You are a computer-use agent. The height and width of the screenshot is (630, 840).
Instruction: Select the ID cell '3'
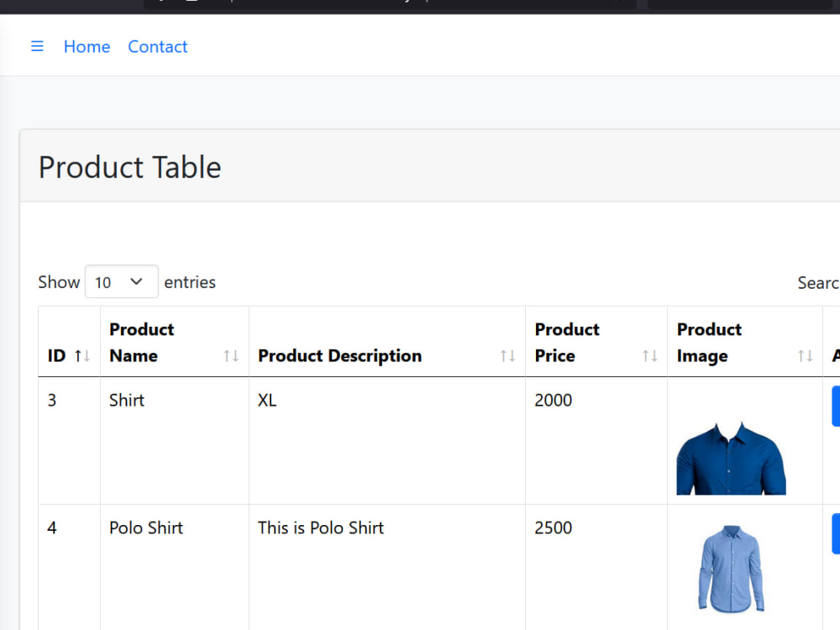[69, 441]
